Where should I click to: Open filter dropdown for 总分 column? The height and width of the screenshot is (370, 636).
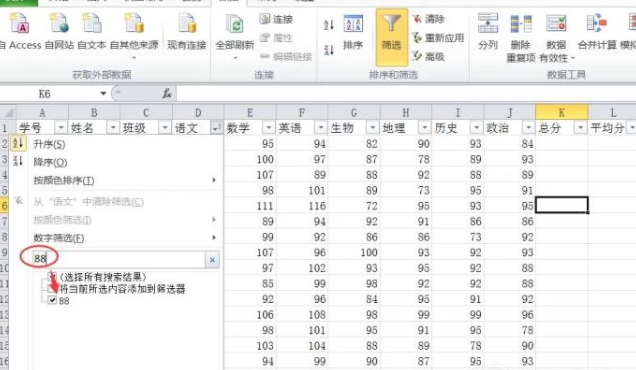point(580,128)
